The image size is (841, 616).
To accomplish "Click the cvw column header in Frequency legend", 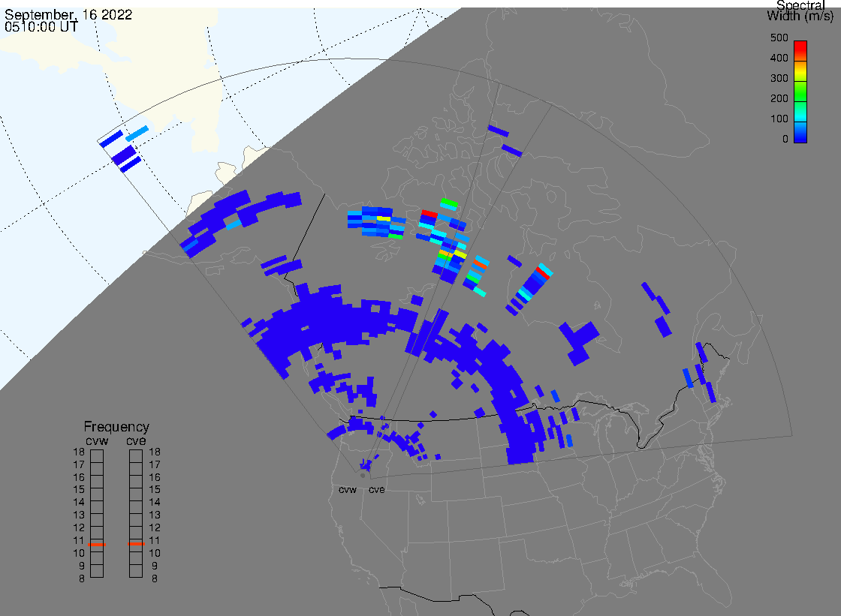I will click(x=97, y=441).
